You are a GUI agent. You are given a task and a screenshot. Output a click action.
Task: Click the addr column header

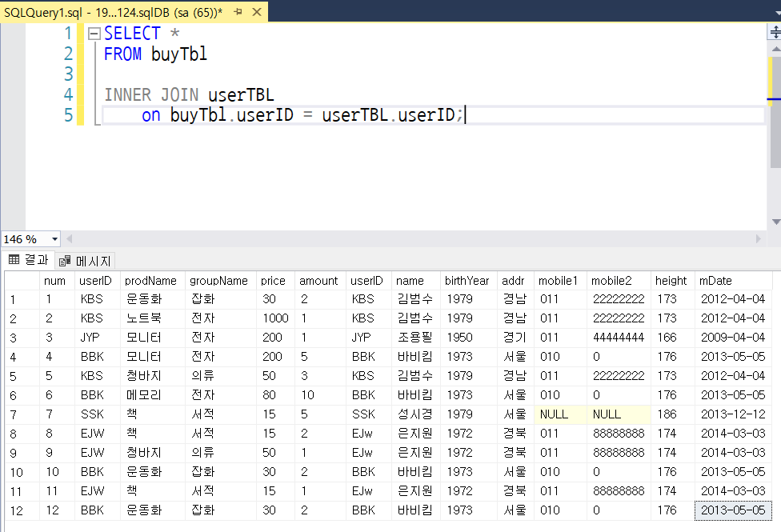[515, 281]
